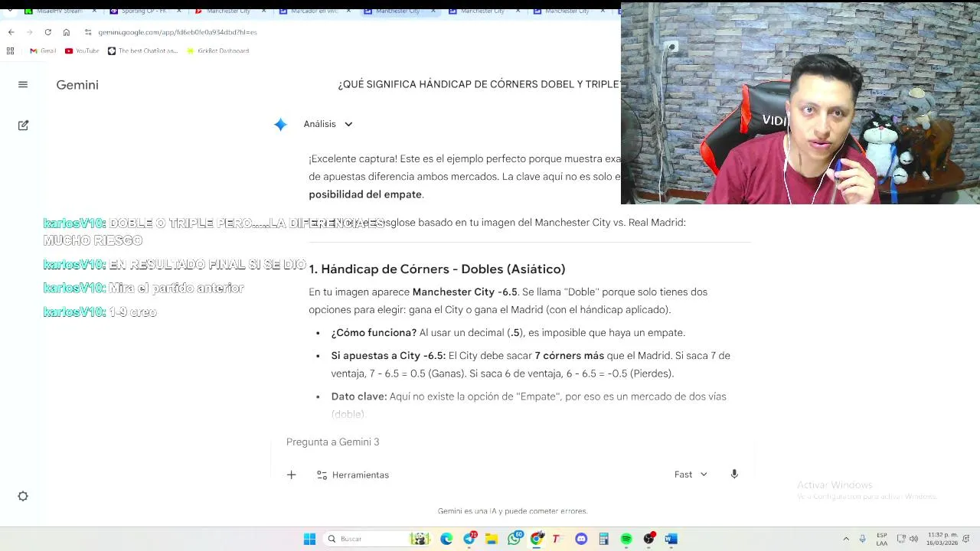This screenshot has height=551, width=980.
Task: Click the microphone tray icon
Action: click(862, 539)
